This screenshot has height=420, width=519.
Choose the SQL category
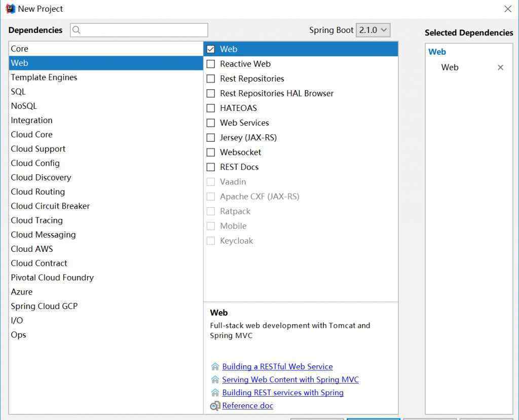pos(106,92)
